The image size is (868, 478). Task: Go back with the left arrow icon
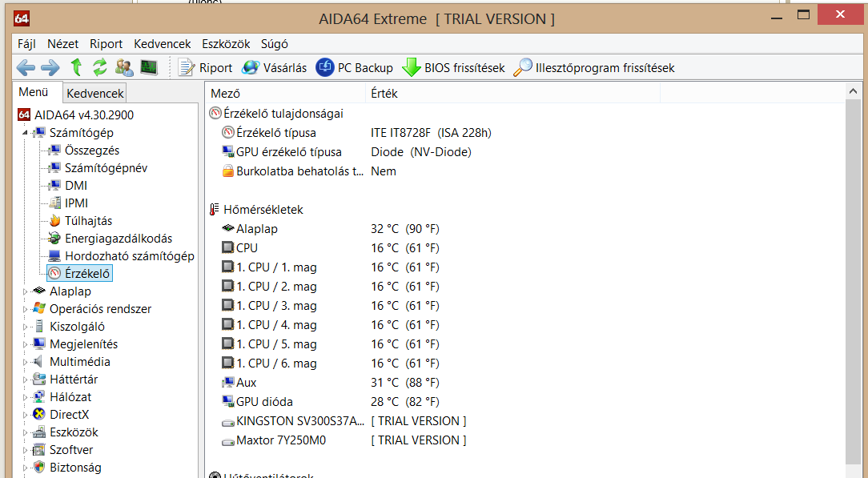[26, 67]
